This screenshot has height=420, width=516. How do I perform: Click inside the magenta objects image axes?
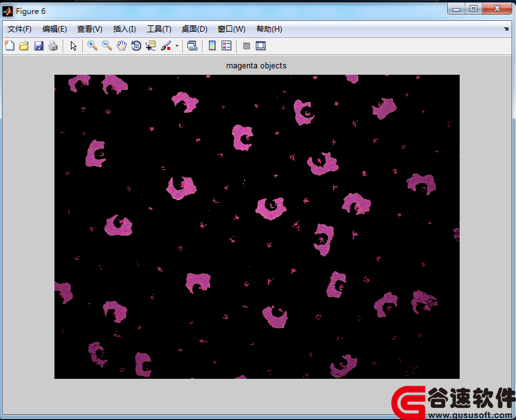click(x=256, y=226)
